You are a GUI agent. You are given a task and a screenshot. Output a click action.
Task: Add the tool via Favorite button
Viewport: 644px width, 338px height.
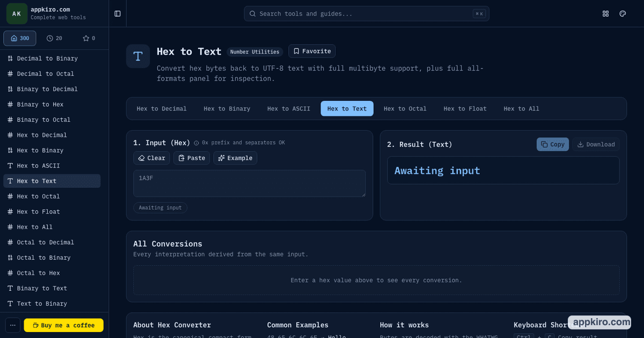click(312, 51)
